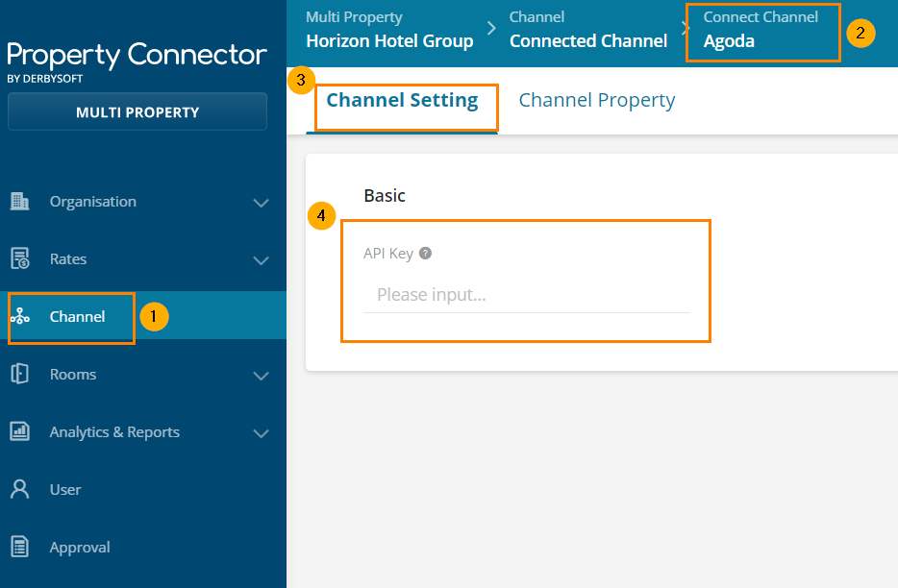Image resolution: width=898 pixels, height=588 pixels.
Task: Open the Approval menu item
Action: tap(143, 548)
